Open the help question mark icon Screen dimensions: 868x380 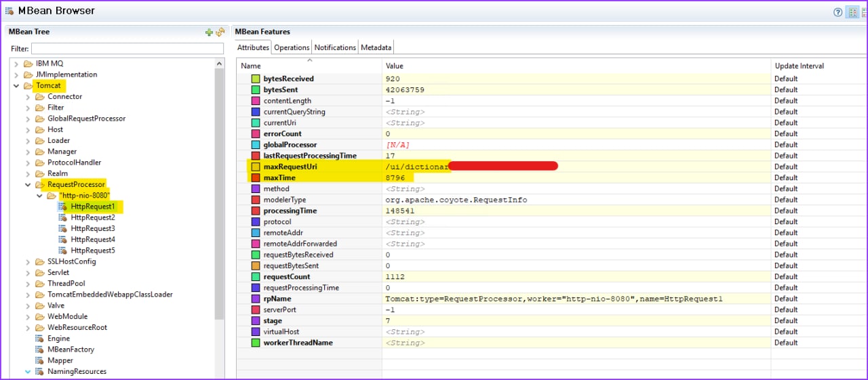click(837, 12)
